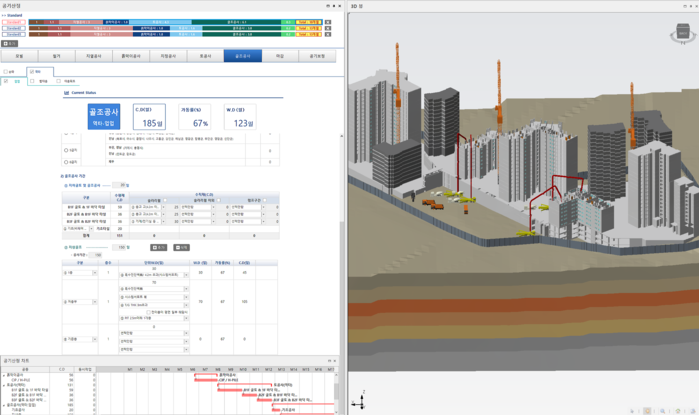Switch to the 토공사 tab

point(205,56)
